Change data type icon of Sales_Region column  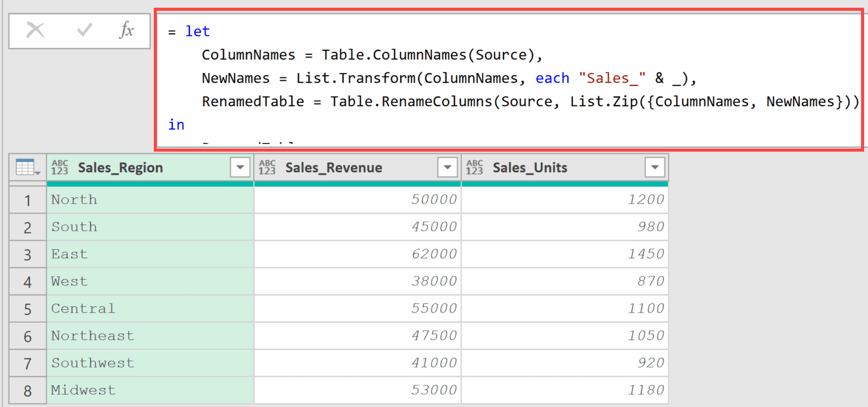coord(59,167)
